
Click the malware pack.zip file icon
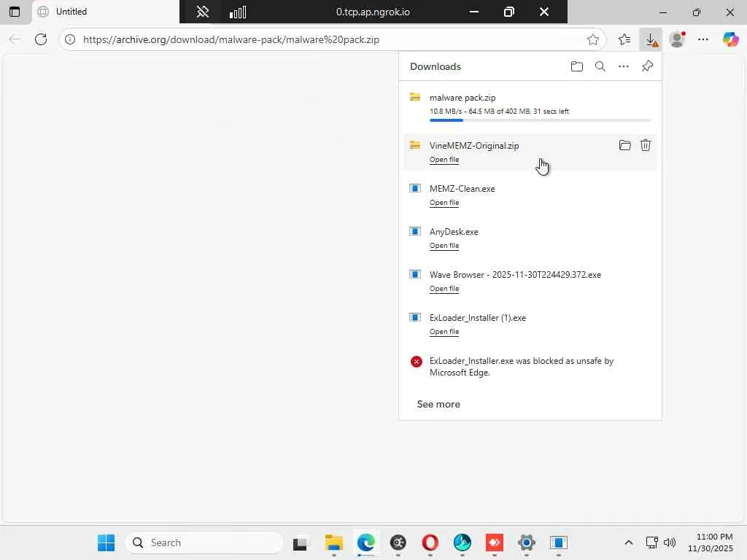click(x=415, y=97)
